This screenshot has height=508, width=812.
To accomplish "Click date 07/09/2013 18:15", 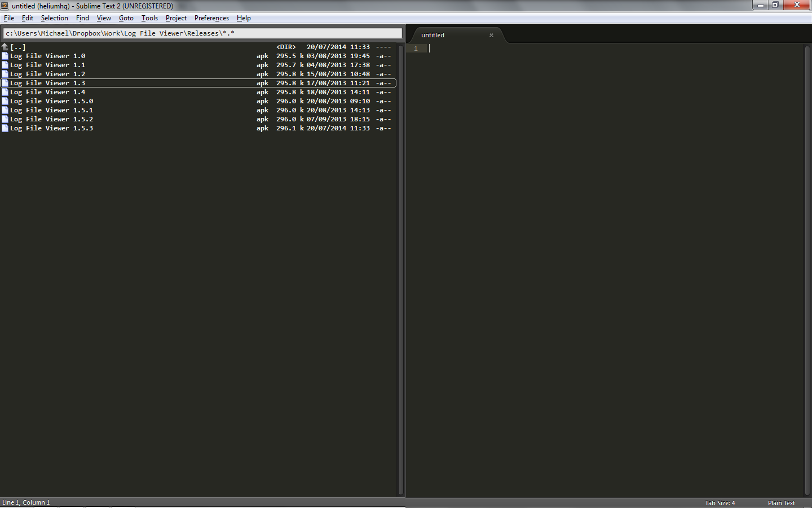I will pyautogui.click(x=338, y=119).
